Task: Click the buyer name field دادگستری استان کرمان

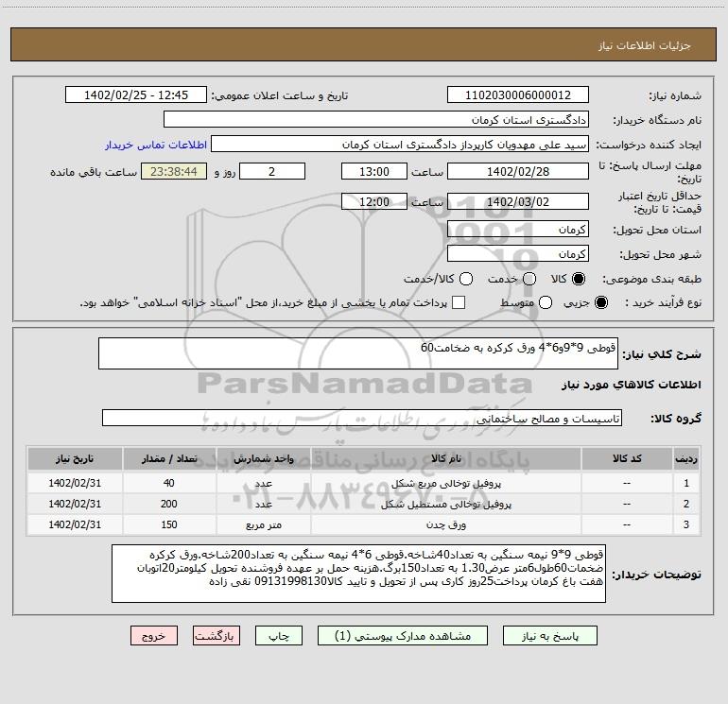Action: coord(376,120)
